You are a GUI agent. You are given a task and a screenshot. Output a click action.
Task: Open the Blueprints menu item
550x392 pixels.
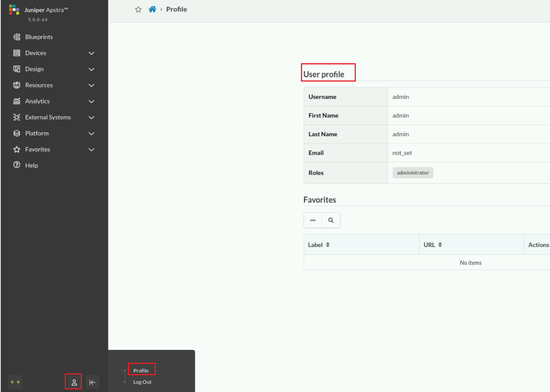click(39, 37)
